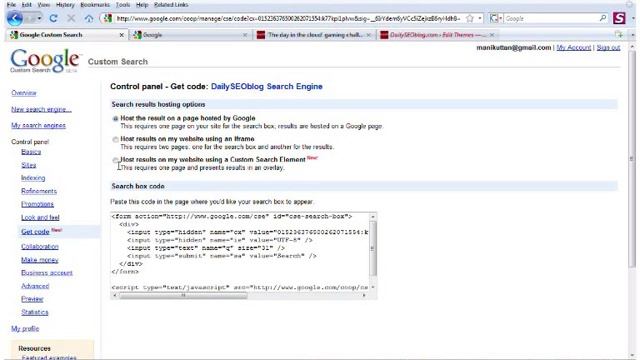
Task: Open the Indexing link
Action: pos(33,178)
